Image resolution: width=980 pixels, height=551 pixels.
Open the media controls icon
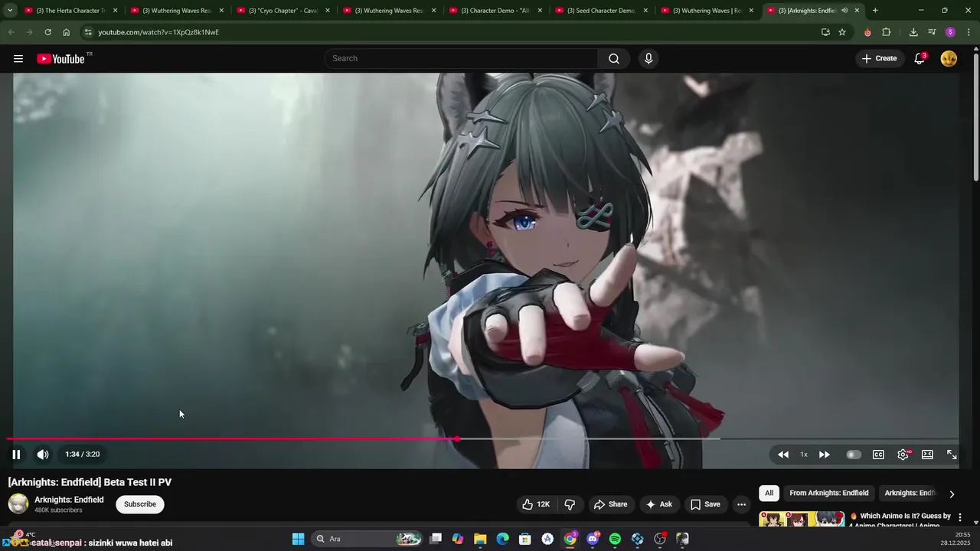tap(932, 32)
